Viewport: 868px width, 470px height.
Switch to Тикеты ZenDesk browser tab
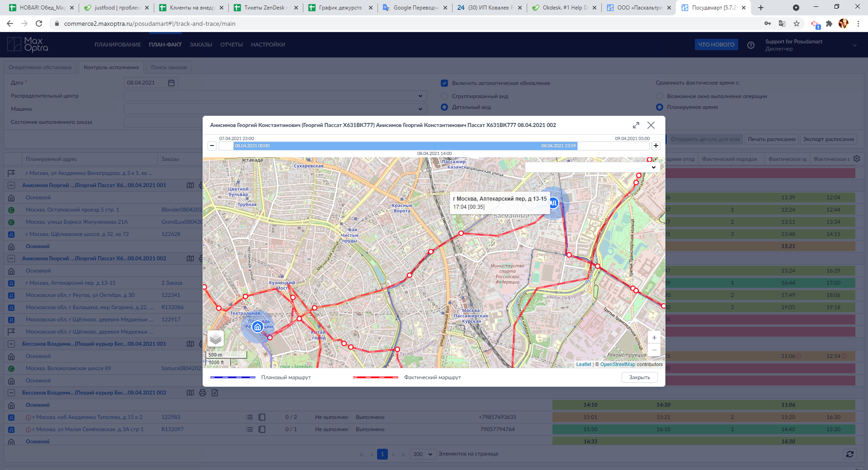[265, 8]
